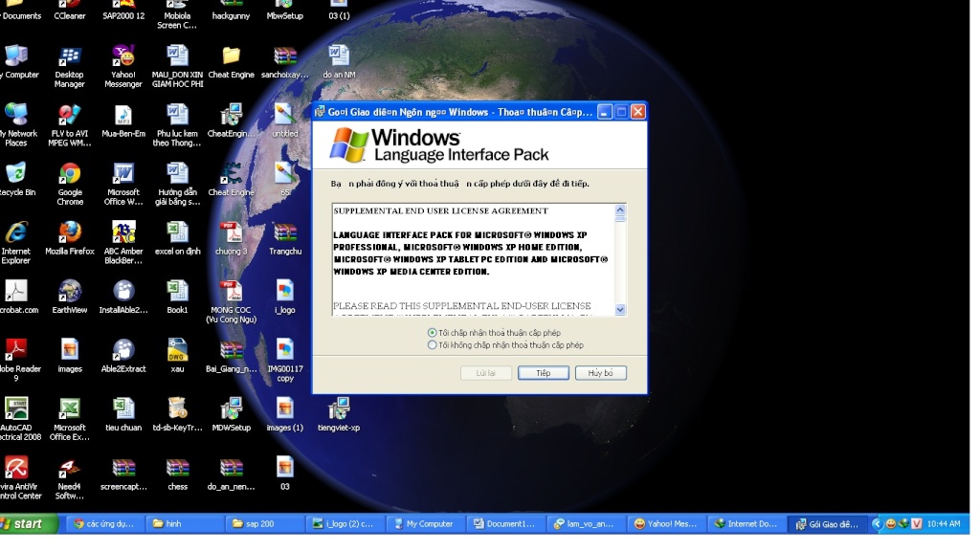Select "Tôi không chấp nhận thoả thuận cấp phép" option
Screen dimensions: 980x551
[x=505, y=344]
